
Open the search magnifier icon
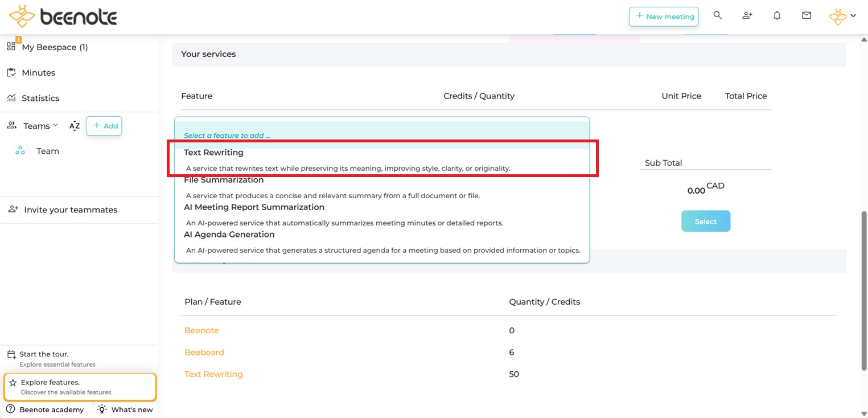coord(717,16)
